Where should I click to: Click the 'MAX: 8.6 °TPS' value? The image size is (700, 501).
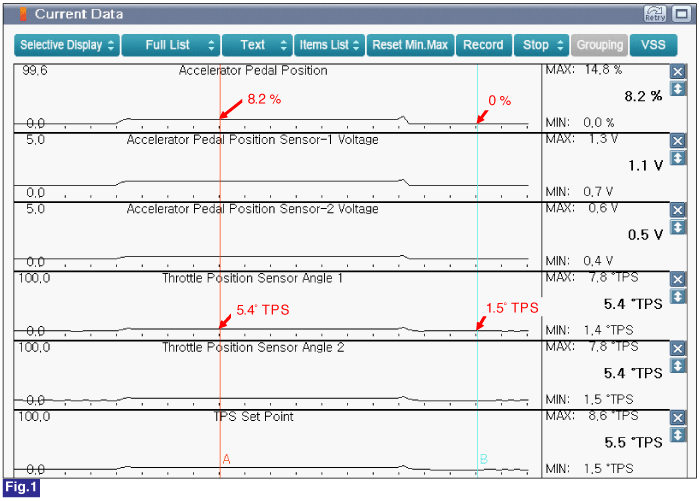[592, 416]
